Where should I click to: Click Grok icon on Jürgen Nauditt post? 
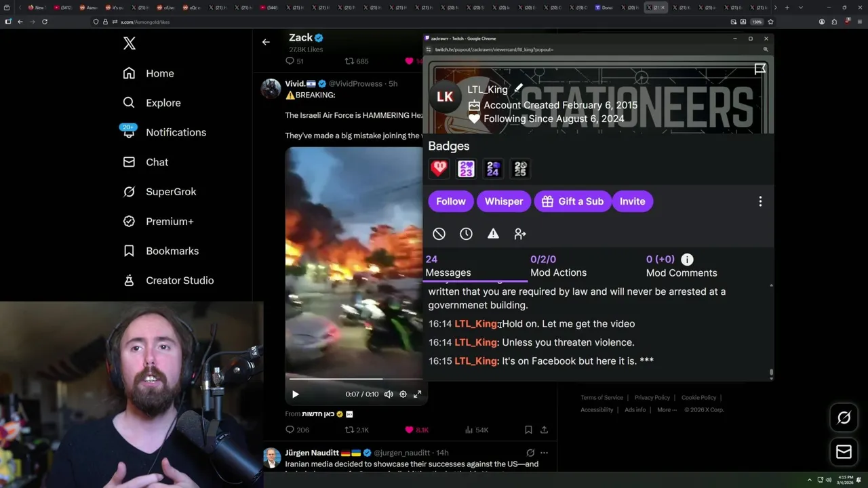pyautogui.click(x=530, y=453)
